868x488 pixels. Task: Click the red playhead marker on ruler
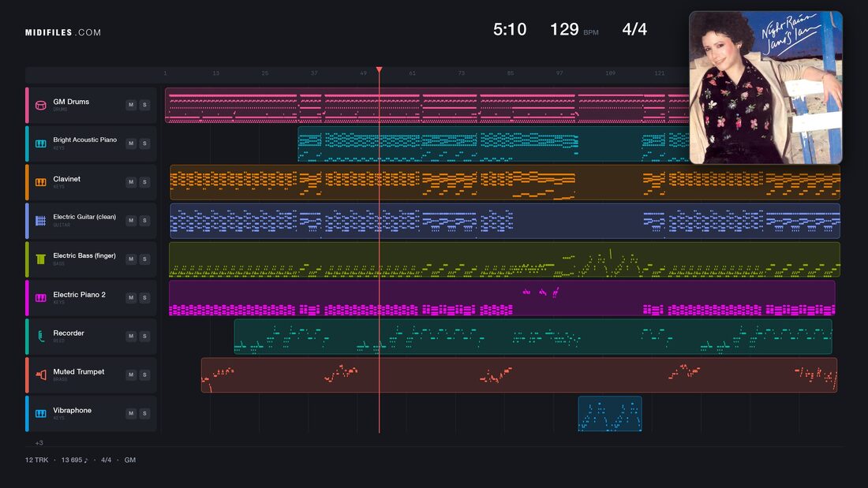[380, 69]
